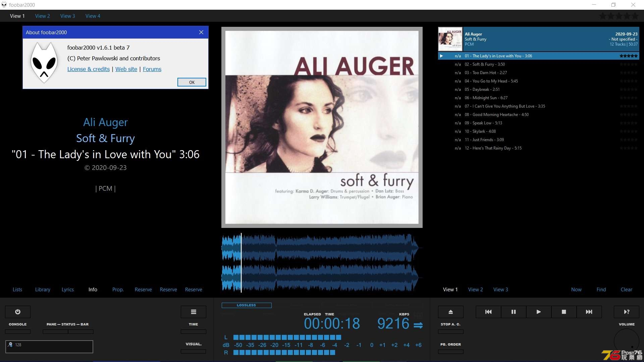
Task: Toggle the left half of the PANE — STATUS — BAR indicator bar
Action: point(55,331)
